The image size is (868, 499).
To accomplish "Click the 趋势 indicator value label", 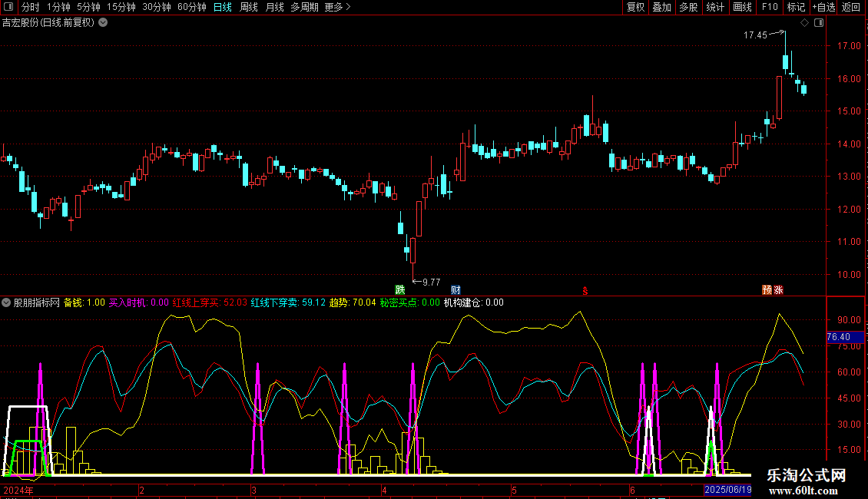I will coord(353,302).
